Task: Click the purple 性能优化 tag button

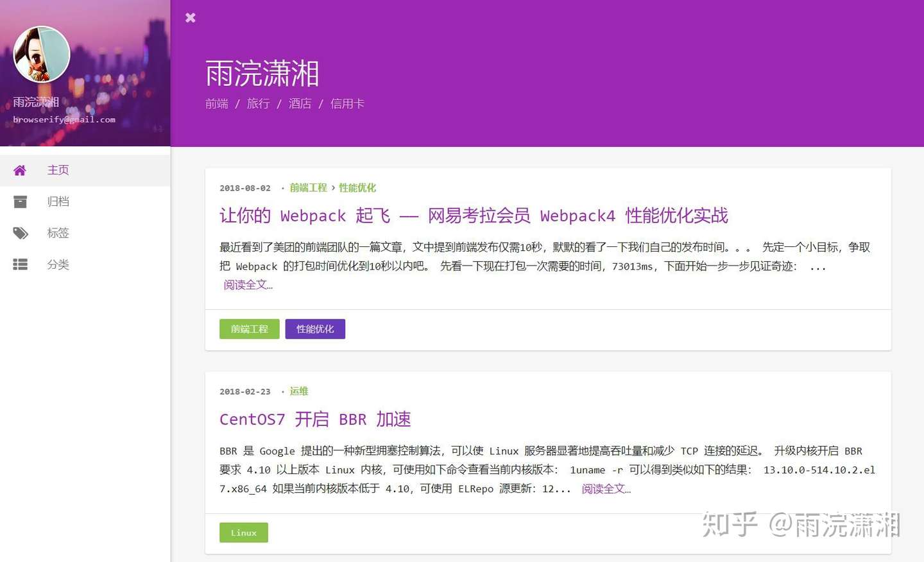Action: coord(315,329)
